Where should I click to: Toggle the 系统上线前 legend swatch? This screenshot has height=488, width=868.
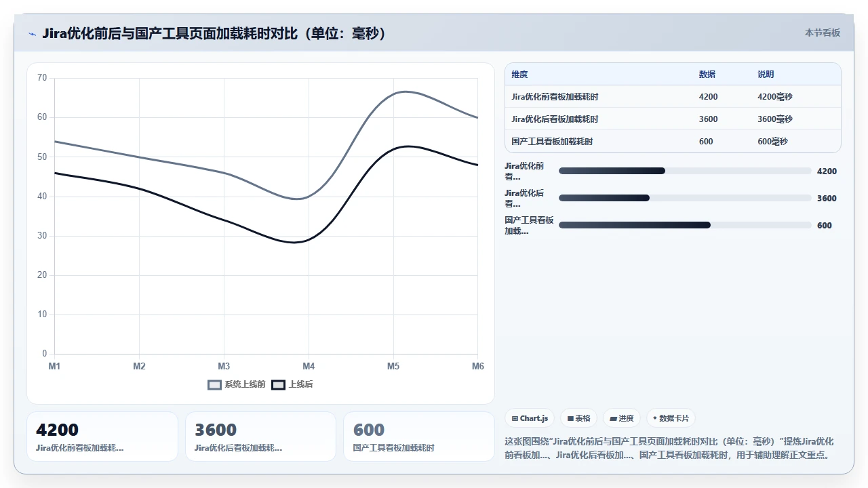214,384
